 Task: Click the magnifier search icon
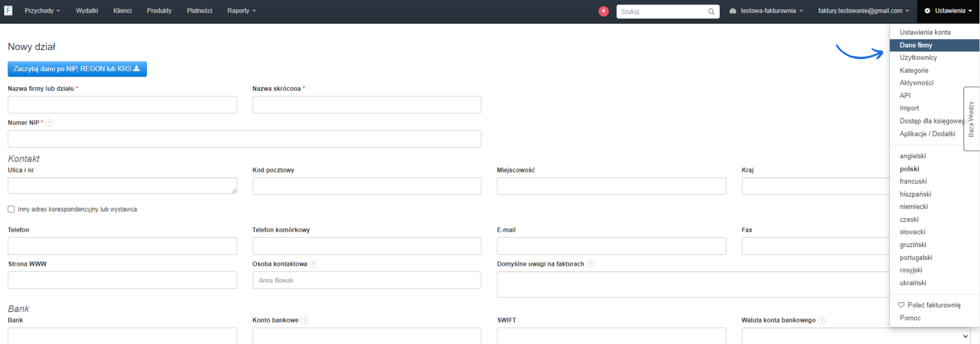[711, 12]
